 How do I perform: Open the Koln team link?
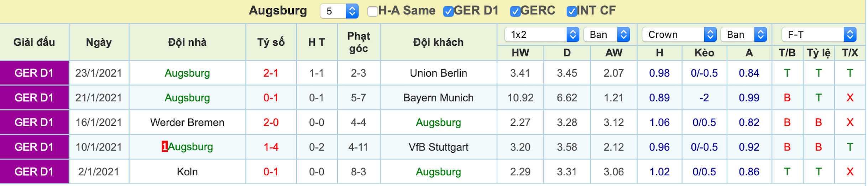coord(187,172)
